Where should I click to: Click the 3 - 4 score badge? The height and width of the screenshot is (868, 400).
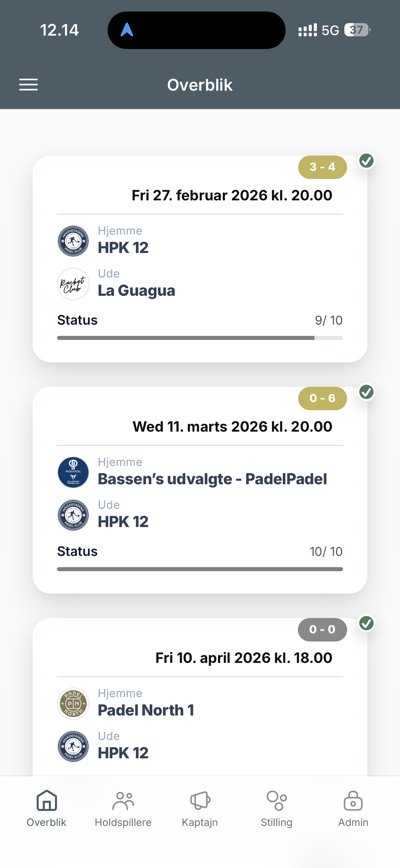(322, 167)
